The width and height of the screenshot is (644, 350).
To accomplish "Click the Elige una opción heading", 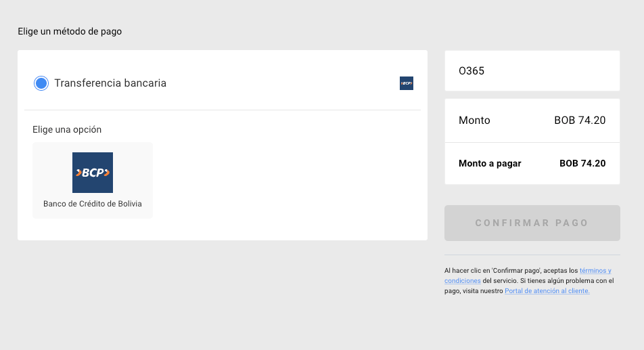I will [x=67, y=129].
